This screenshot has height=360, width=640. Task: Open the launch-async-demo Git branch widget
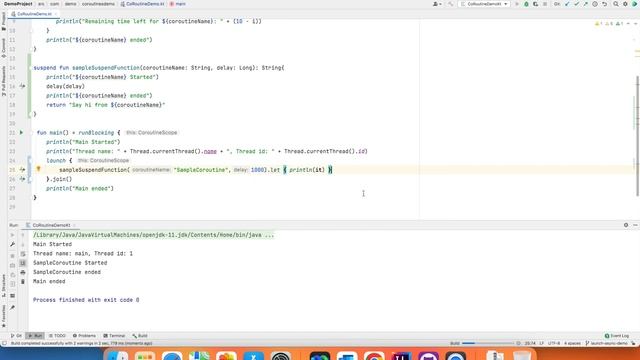pyautogui.click(x=606, y=343)
